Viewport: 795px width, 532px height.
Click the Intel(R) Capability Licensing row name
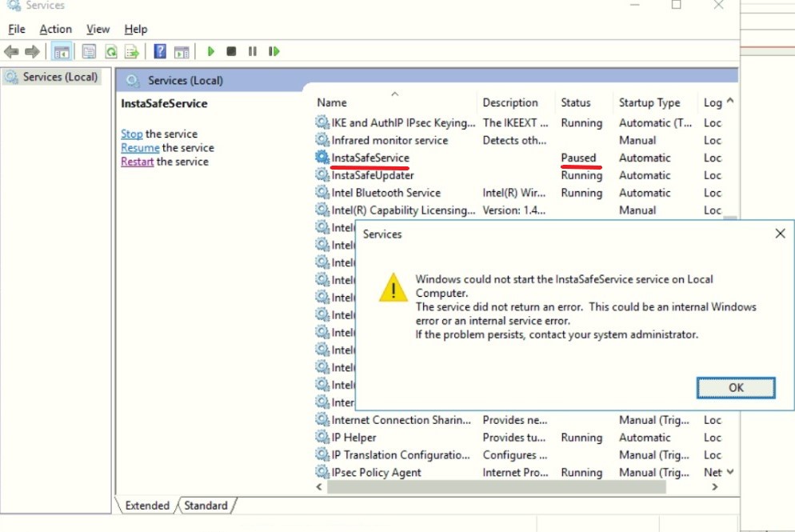pyautogui.click(x=403, y=210)
